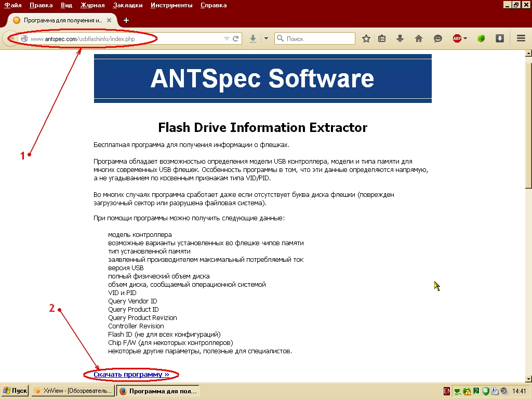Select the 'Программа для получения и...' tab

click(63, 20)
